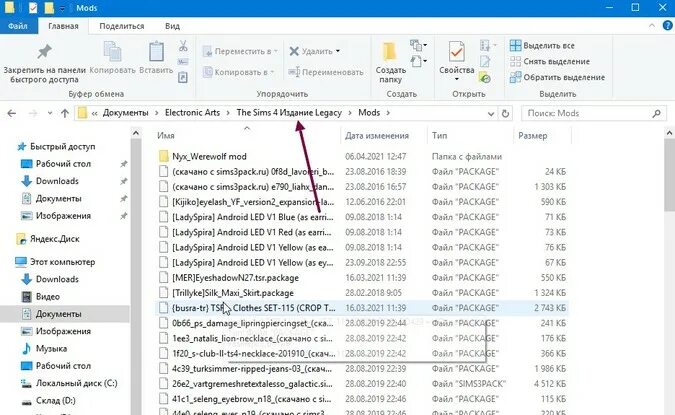
Task: Select [LadySpira] Android LED V1 Blue file
Action: pos(253,217)
